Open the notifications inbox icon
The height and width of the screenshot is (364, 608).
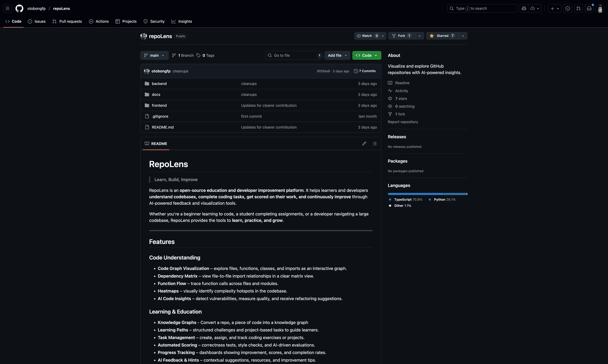coord(589,8)
